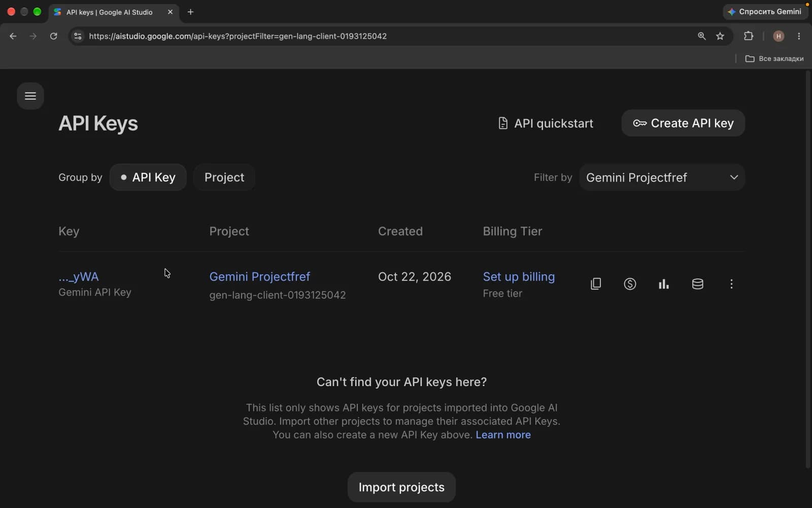Open the Learn more link
Viewport: 812px width, 508px height.
coord(503,435)
